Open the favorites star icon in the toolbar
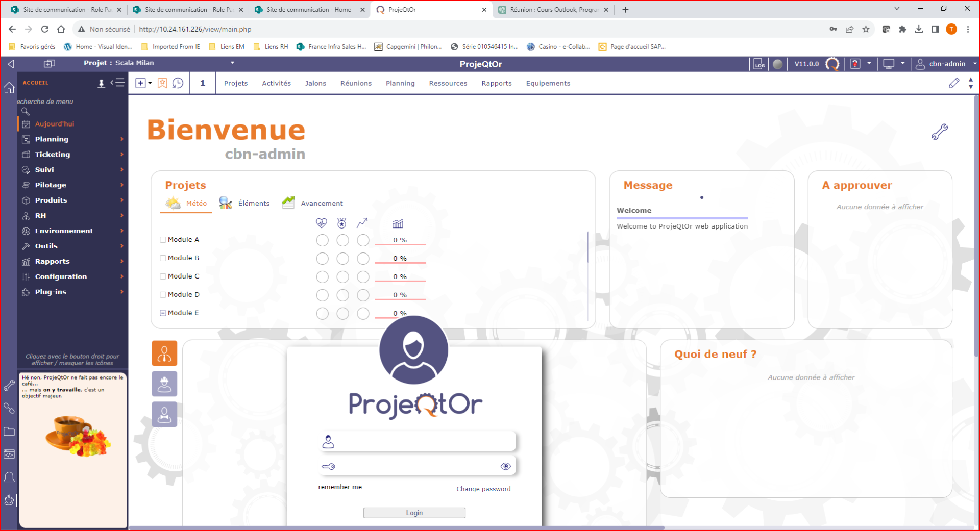This screenshot has height=531, width=980. 162,83
